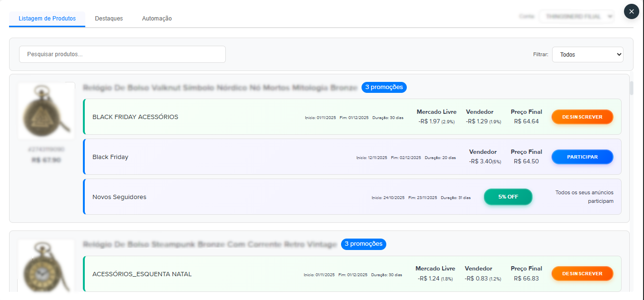Click DESINSCREVER on ACESSÓRIOS_ESQUENTA NATAL promotion

pyautogui.click(x=582, y=273)
